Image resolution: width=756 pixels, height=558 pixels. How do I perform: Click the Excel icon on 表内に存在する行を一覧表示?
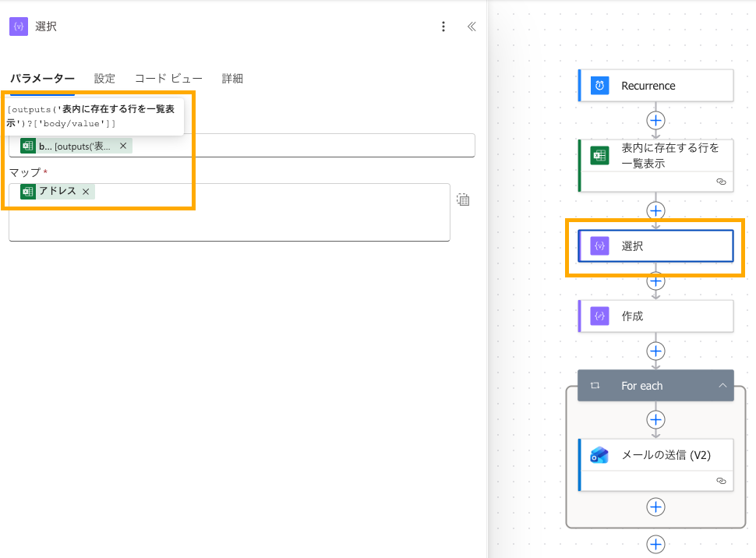[599, 155]
